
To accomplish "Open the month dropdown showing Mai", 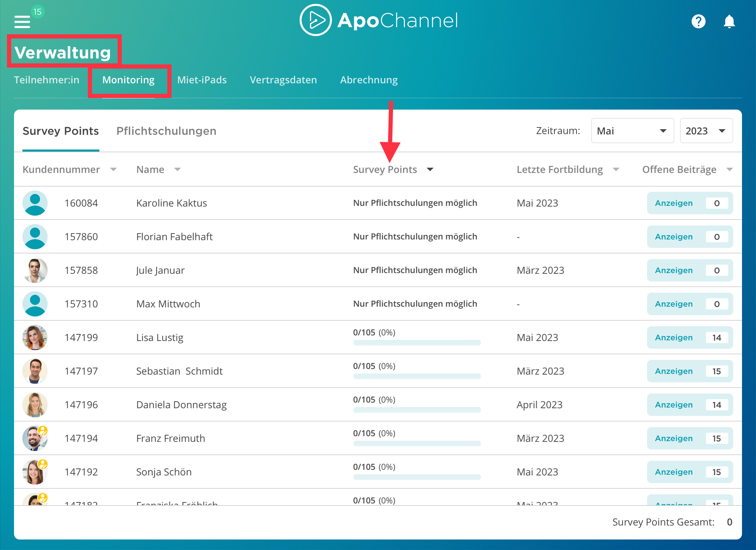I will 632,131.
